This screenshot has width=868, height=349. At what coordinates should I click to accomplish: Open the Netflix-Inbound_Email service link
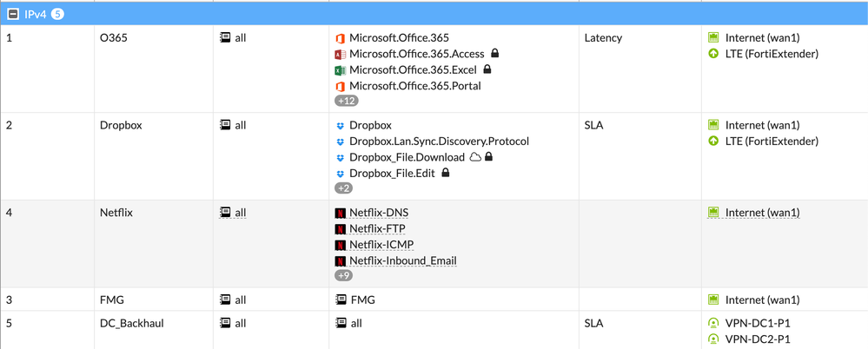click(402, 260)
